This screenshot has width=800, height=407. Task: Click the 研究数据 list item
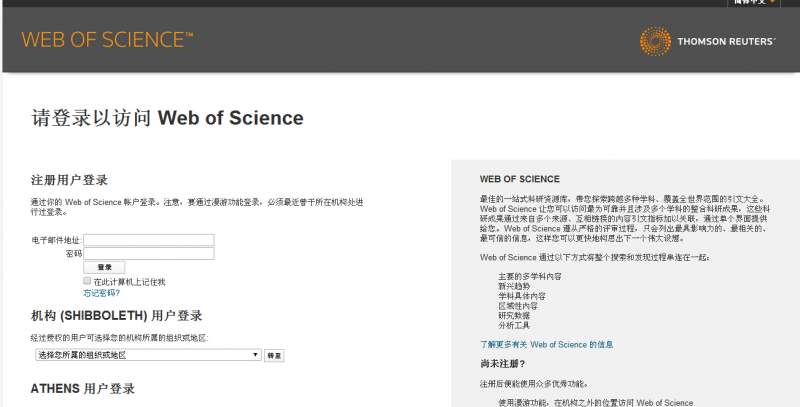(x=514, y=316)
